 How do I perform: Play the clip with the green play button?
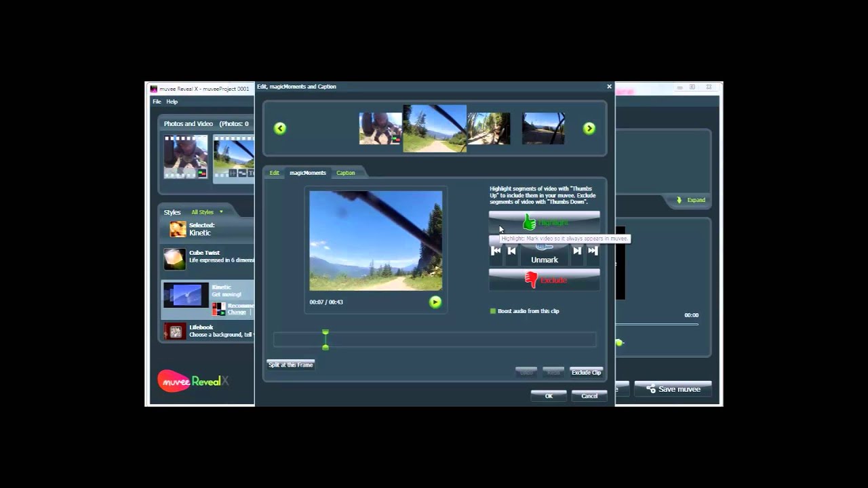(x=435, y=302)
